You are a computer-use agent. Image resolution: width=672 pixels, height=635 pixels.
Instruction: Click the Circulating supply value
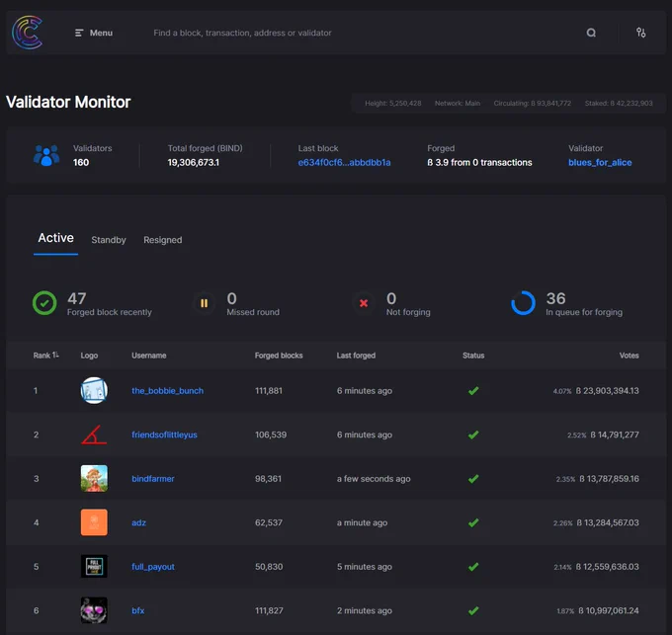[x=533, y=103]
